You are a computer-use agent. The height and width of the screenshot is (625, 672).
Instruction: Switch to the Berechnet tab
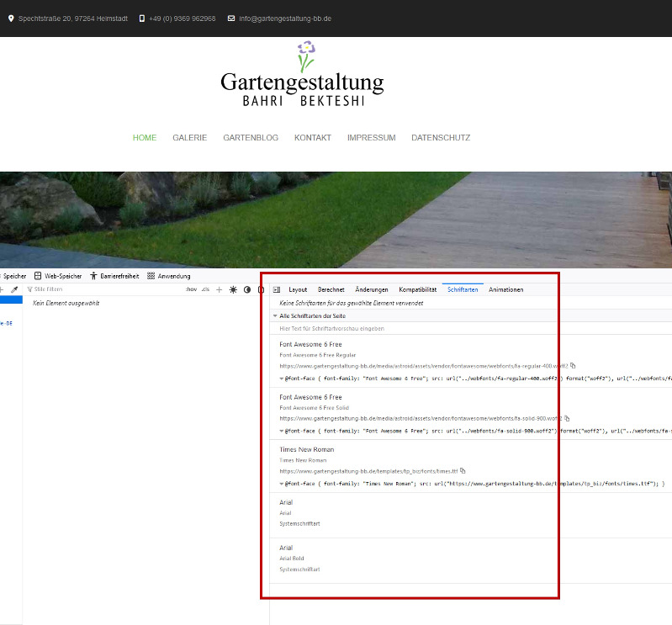331,289
